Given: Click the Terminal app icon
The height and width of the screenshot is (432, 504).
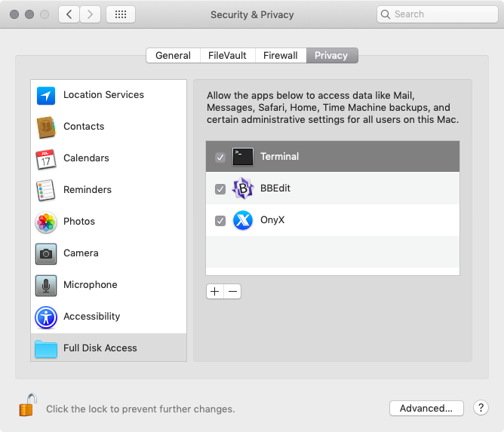Looking at the screenshot, I should click(x=243, y=157).
